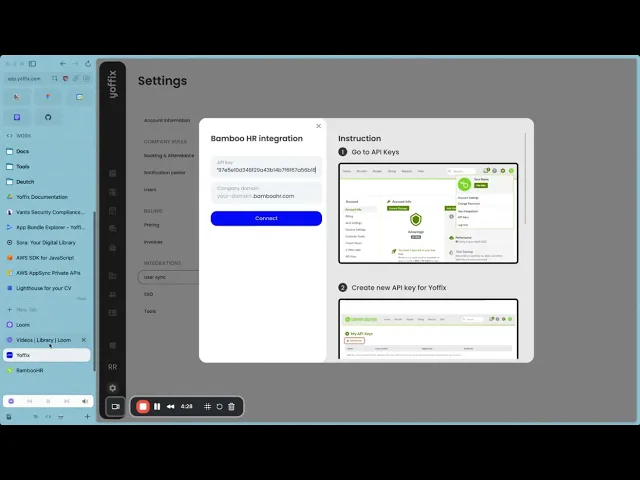Image resolution: width=640 pixels, height=480 pixels.
Task: Add a new space with plus icon
Action: [87, 416]
